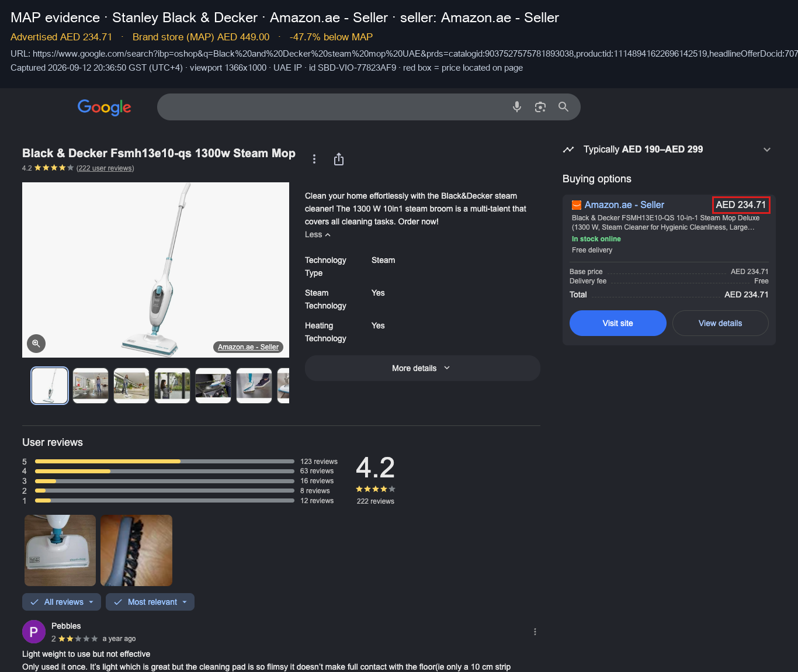Click the product title heading
The height and width of the screenshot is (672, 798).
point(159,153)
